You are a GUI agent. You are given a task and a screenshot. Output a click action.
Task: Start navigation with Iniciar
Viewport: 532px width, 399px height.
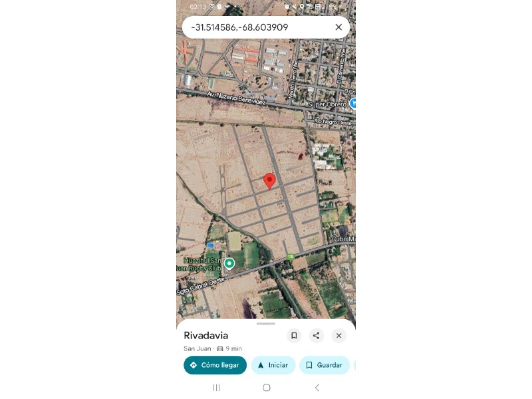[273, 365]
